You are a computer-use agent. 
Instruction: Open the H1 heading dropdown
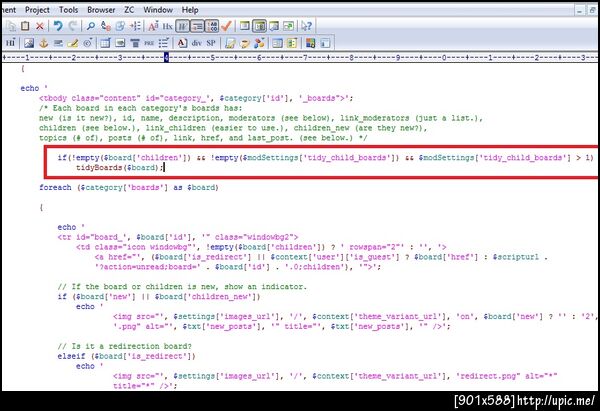[x=10, y=43]
